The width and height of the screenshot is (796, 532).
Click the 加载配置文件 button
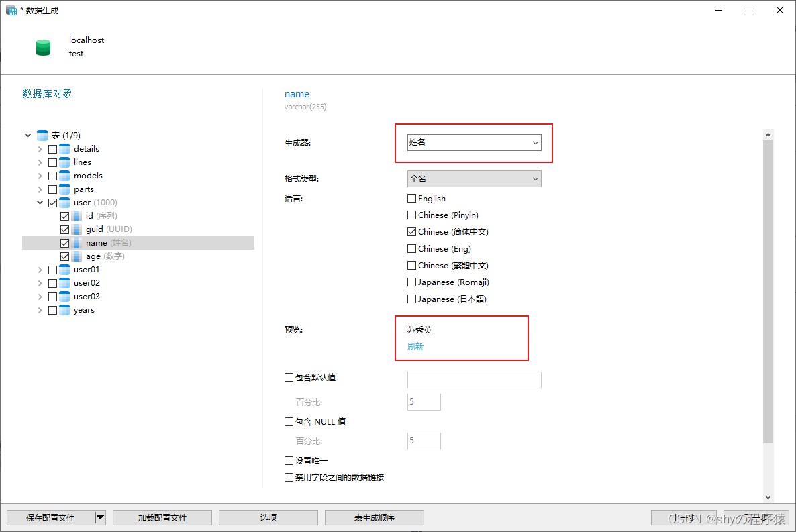coord(162,517)
